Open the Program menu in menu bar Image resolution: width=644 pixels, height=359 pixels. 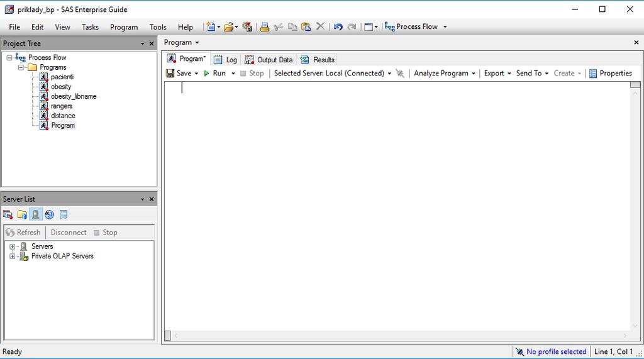click(124, 27)
